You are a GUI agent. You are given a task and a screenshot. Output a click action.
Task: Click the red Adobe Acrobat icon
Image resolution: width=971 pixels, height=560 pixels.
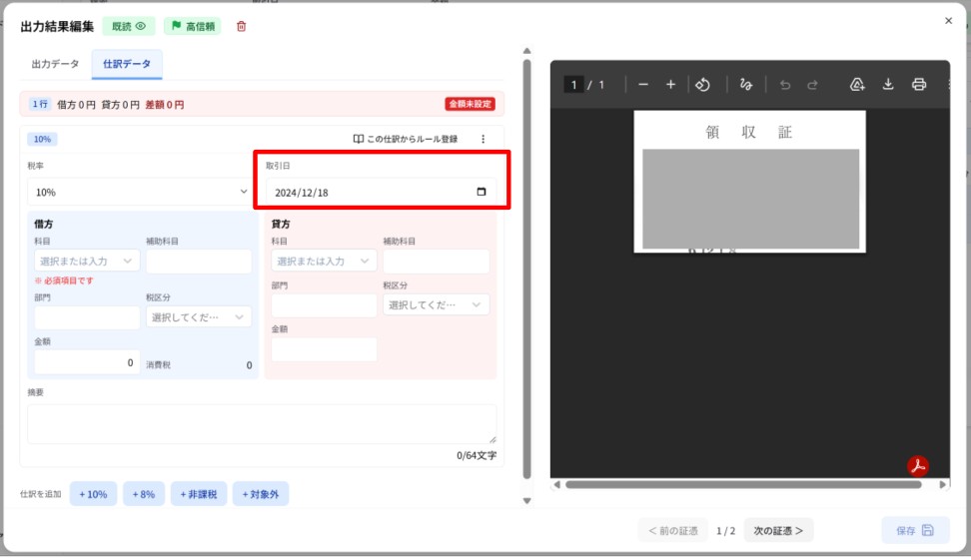(918, 466)
